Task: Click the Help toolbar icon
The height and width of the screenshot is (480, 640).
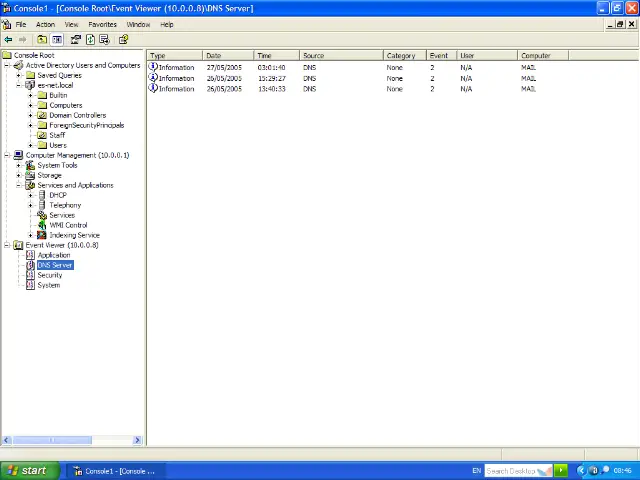Action: point(123,40)
